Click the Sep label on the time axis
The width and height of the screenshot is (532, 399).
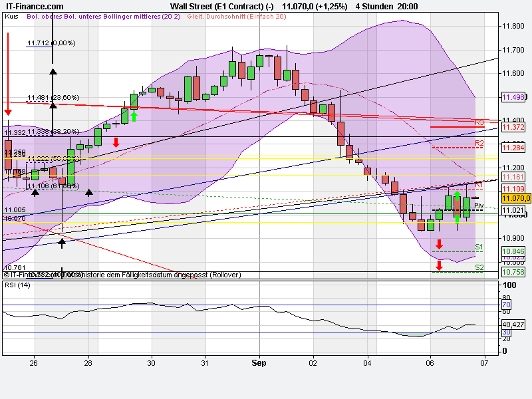(258, 363)
